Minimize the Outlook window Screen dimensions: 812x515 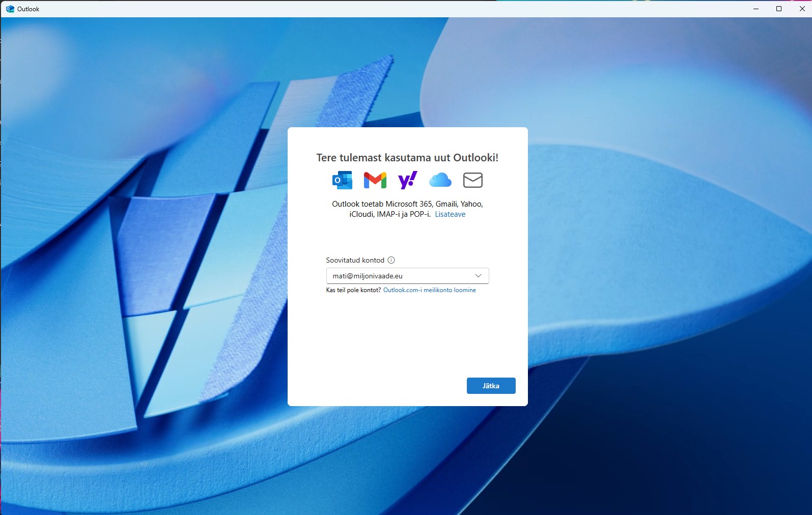tap(756, 9)
